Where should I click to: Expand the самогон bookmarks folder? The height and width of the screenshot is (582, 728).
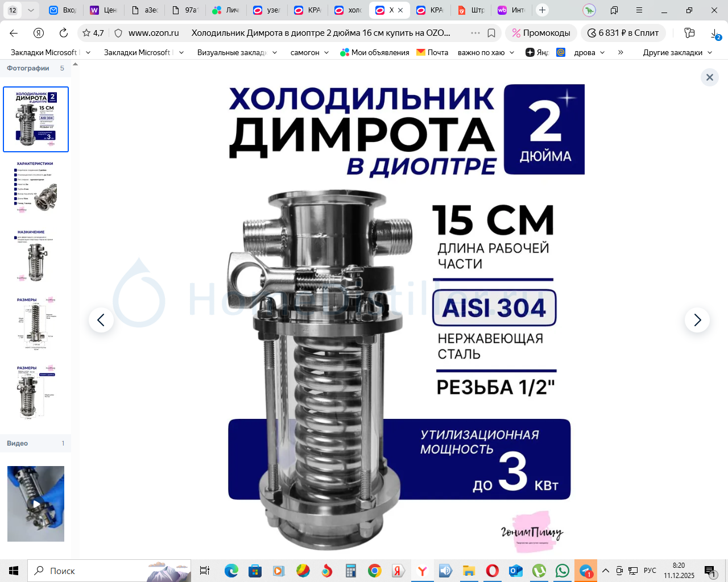pyautogui.click(x=309, y=52)
